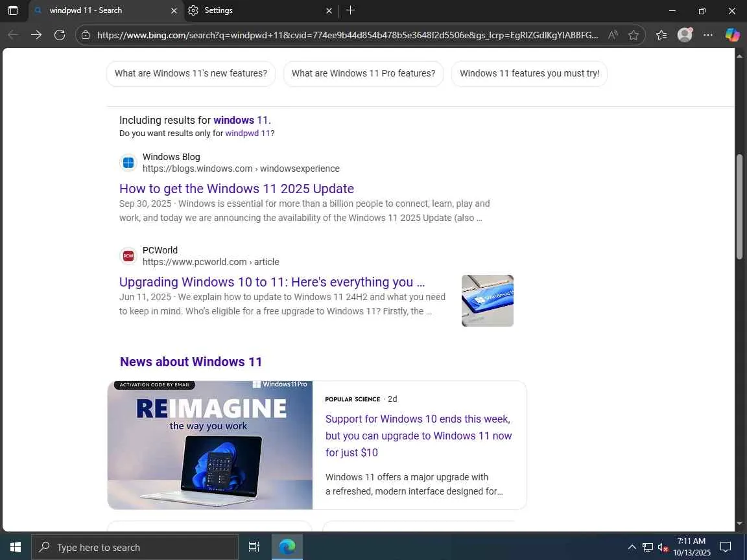The width and height of the screenshot is (747, 560).
Task: Close the Settings tab
Action: [329, 10]
